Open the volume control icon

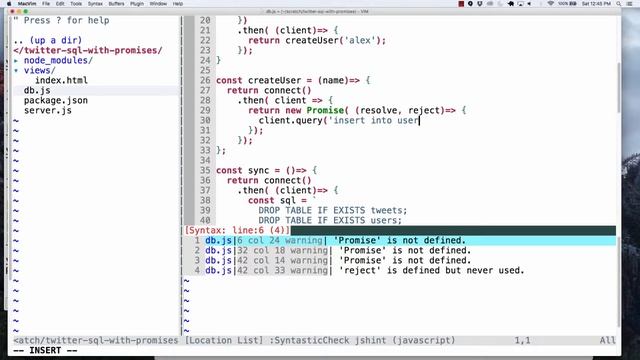tap(529, 4)
